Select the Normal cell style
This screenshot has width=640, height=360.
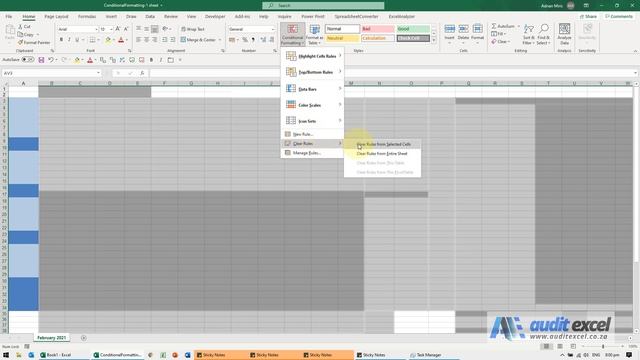point(342,29)
